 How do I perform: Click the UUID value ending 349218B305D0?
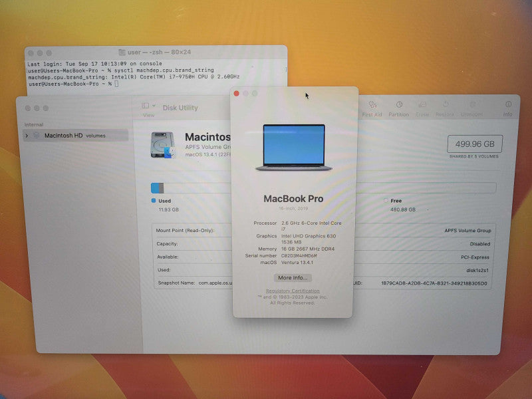click(434, 283)
